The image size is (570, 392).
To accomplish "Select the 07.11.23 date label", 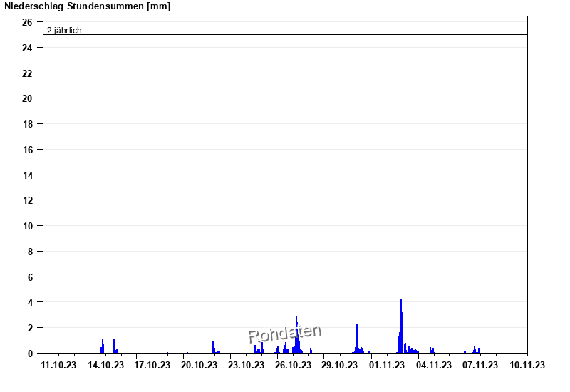I will pyautogui.click(x=480, y=366).
